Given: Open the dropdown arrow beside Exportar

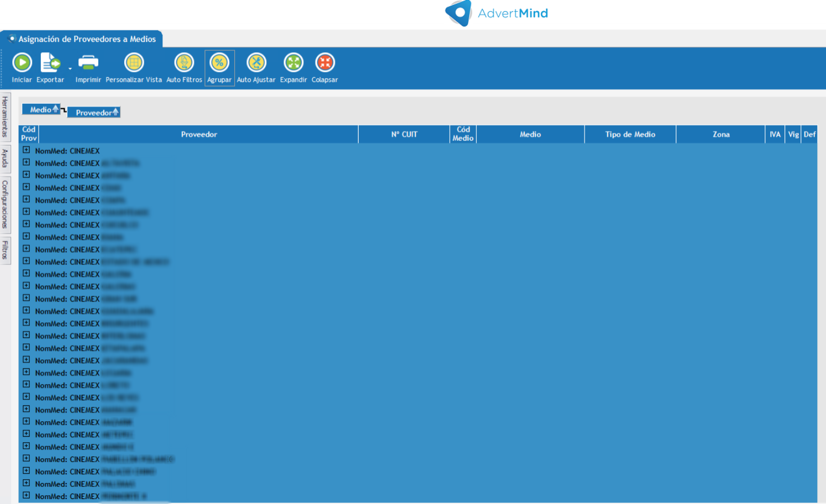Looking at the screenshot, I should pos(70,68).
